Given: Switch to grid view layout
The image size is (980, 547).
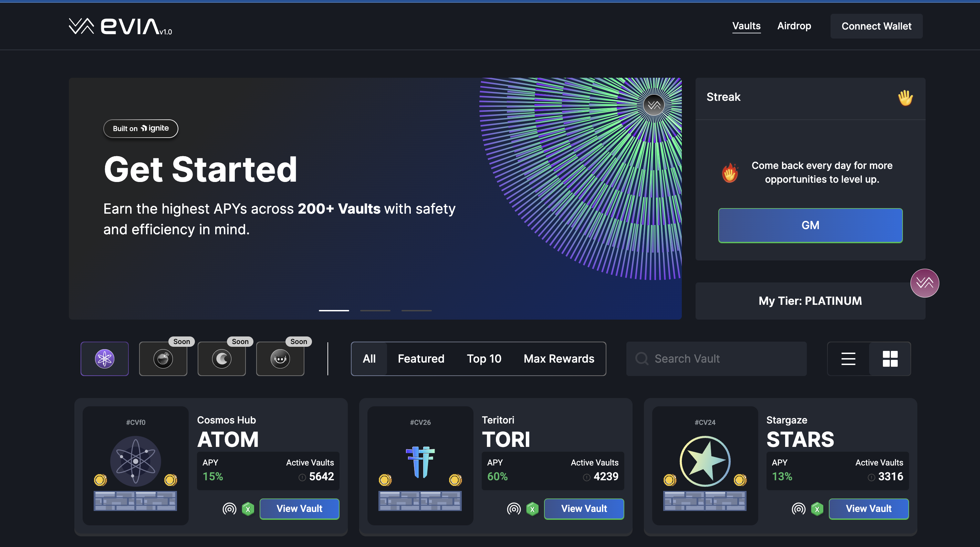Looking at the screenshot, I should click(x=890, y=358).
